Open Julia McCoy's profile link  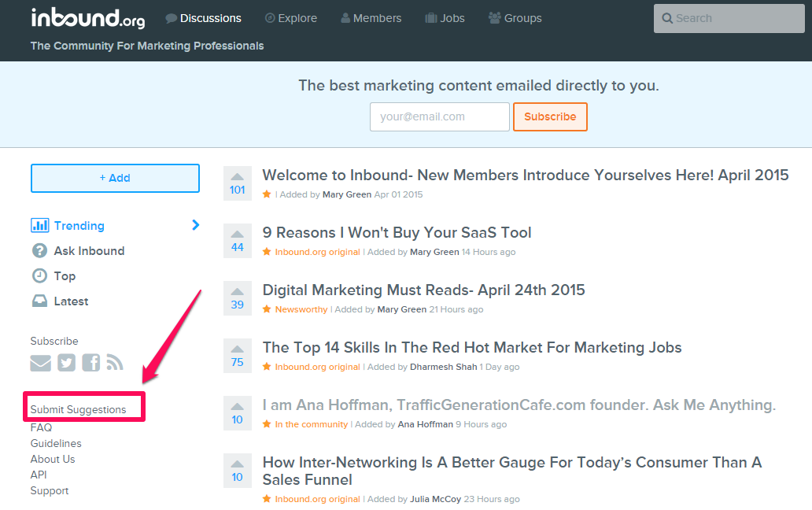pos(436,499)
